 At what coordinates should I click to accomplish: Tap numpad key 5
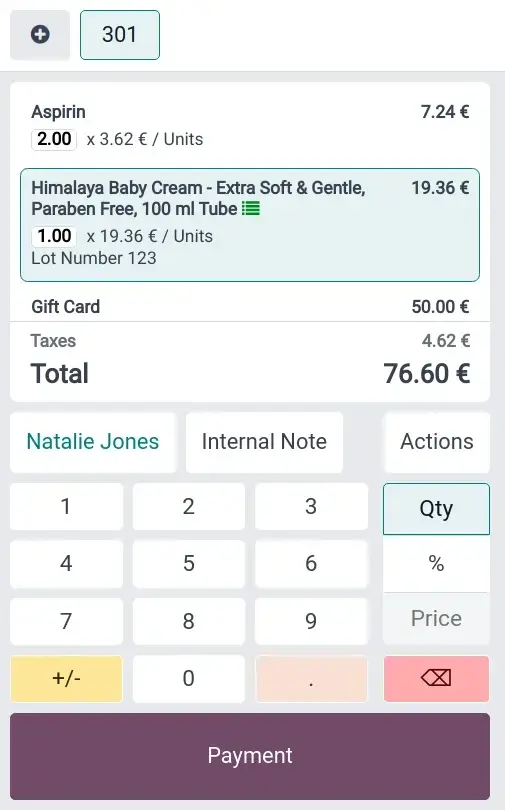(189, 563)
